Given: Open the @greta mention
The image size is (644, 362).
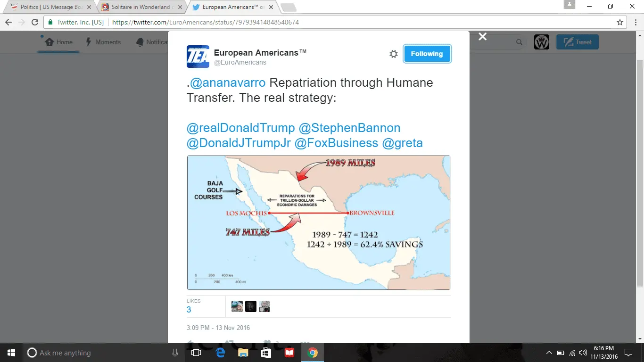Looking at the screenshot, I should [x=402, y=143].
